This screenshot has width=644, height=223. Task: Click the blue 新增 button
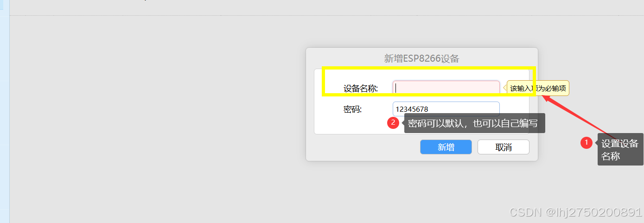[446, 147]
